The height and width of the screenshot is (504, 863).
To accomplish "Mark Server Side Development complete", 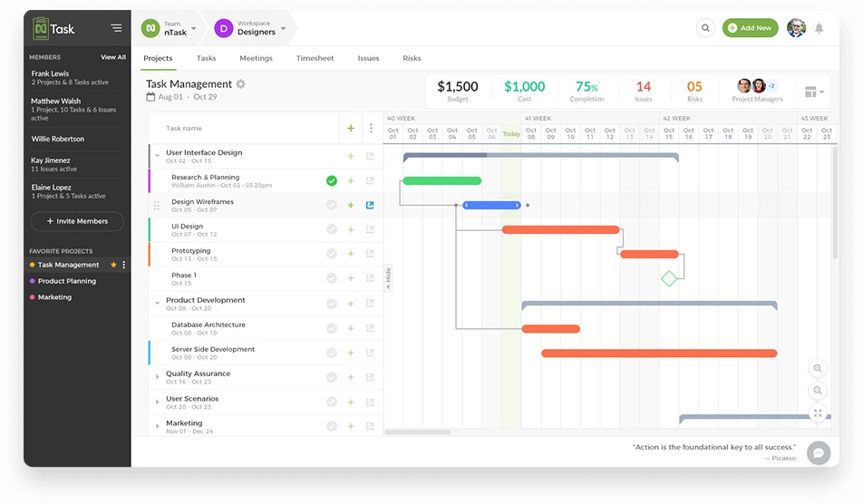I will 332,353.
